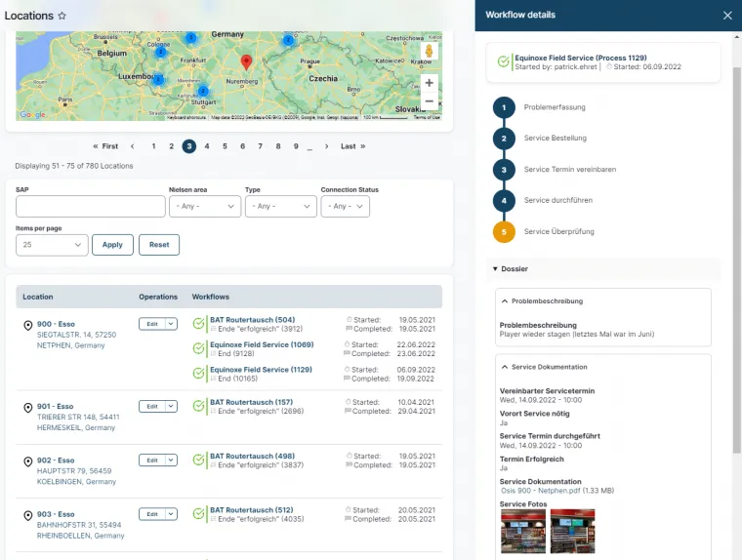Image resolution: width=742 pixels, height=560 pixels.
Task: Open the 902 - Esso location link
Action: coord(56,460)
